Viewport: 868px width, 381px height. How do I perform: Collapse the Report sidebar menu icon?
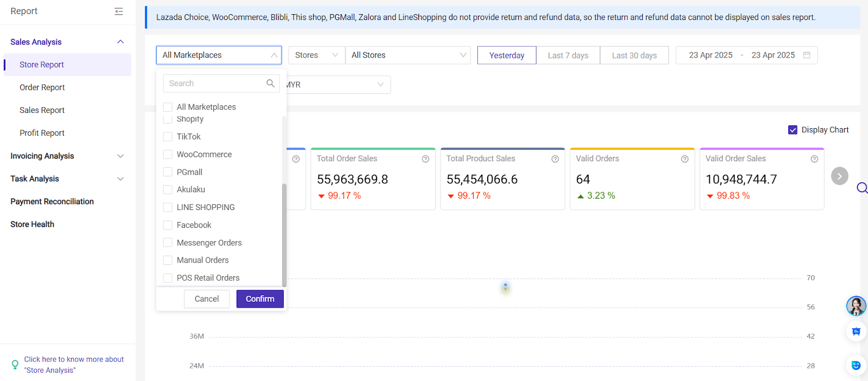point(119,11)
